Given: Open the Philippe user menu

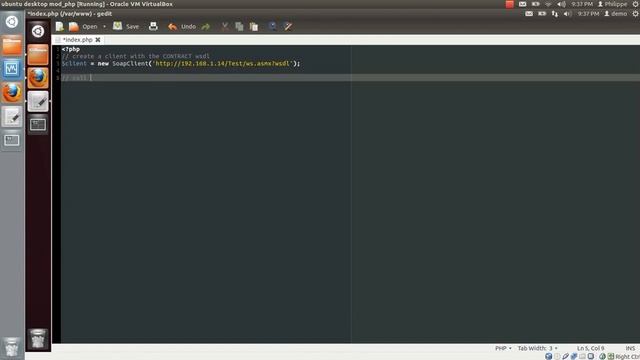Looking at the screenshot, I should (612, 4).
